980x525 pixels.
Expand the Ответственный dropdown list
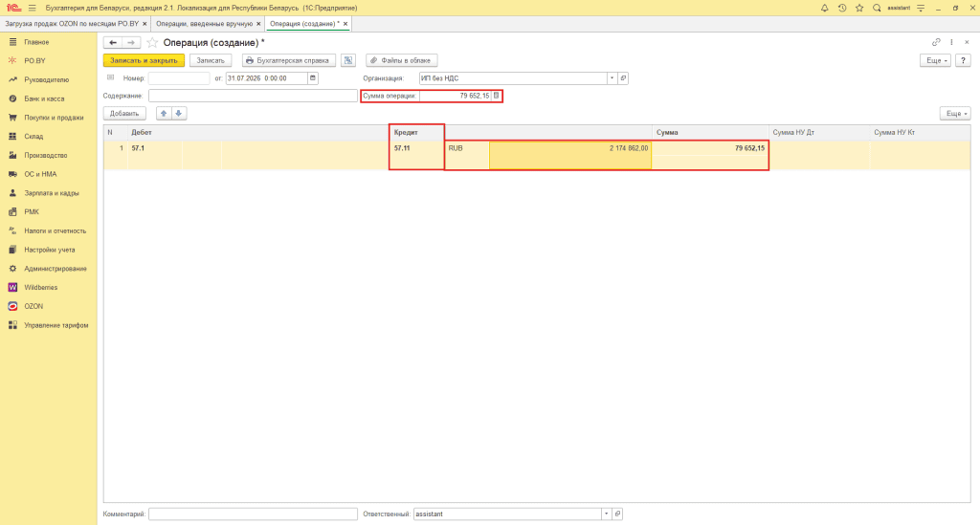coord(606,514)
